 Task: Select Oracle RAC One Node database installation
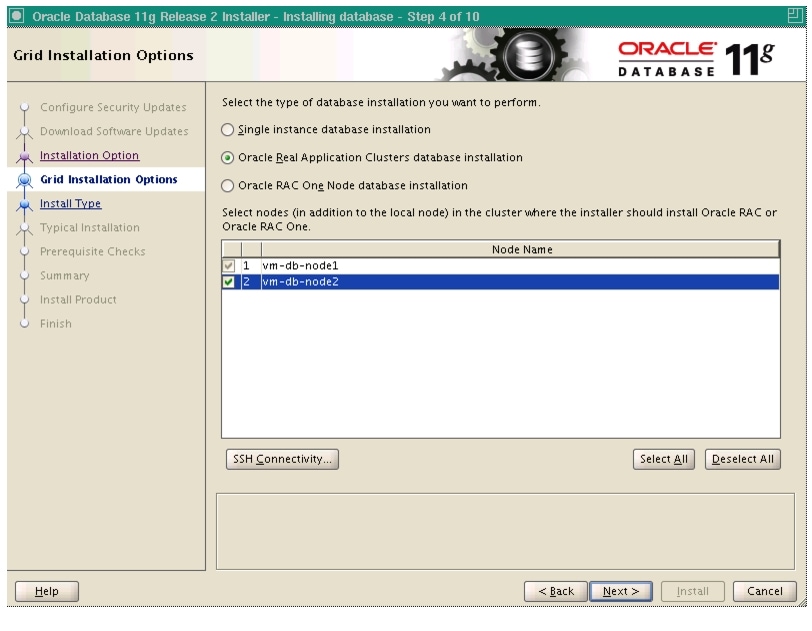(227, 185)
